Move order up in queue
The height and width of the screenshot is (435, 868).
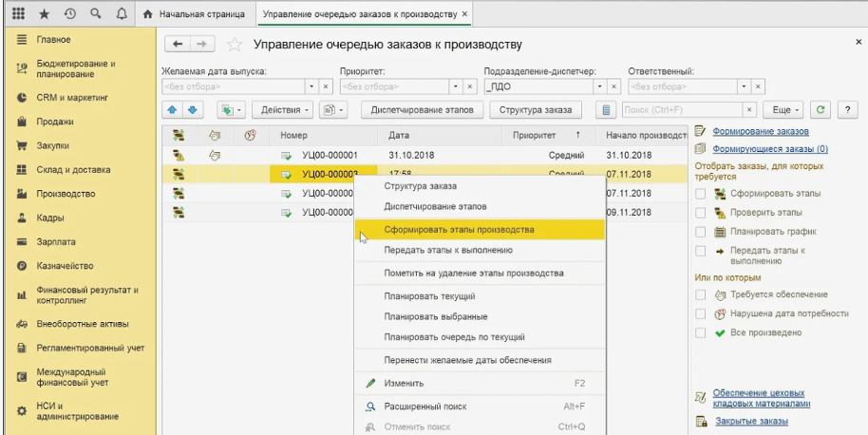(x=173, y=109)
